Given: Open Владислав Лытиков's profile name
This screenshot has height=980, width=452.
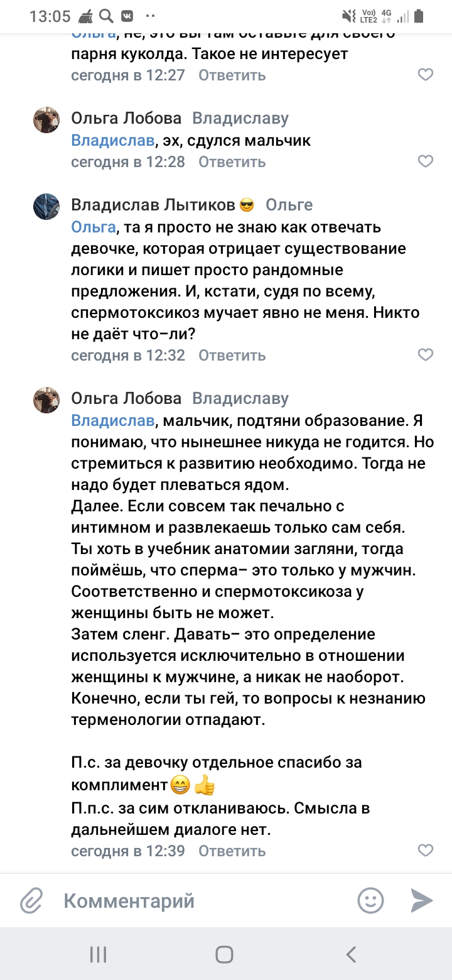Looking at the screenshot, I should (154, 205).
